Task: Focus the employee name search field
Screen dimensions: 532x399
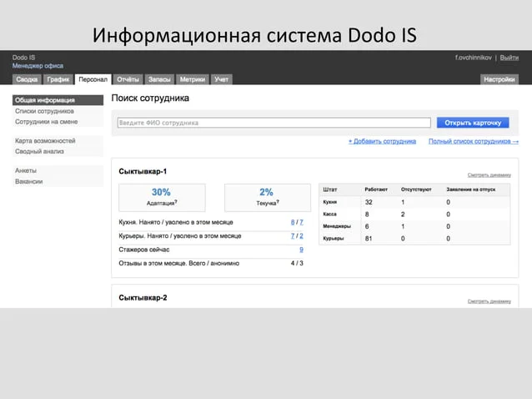Action: coord(274,123)
